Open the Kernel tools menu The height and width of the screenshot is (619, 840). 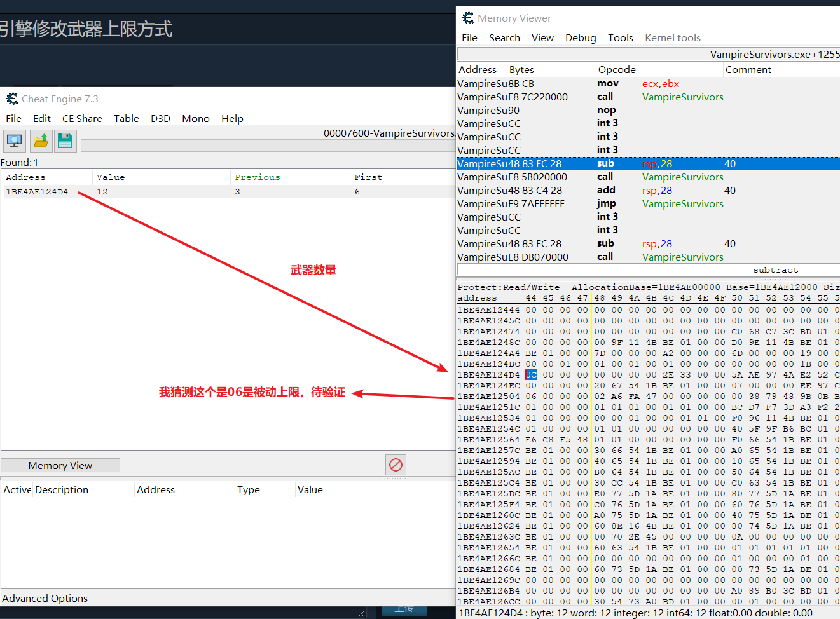coord(673,37)
